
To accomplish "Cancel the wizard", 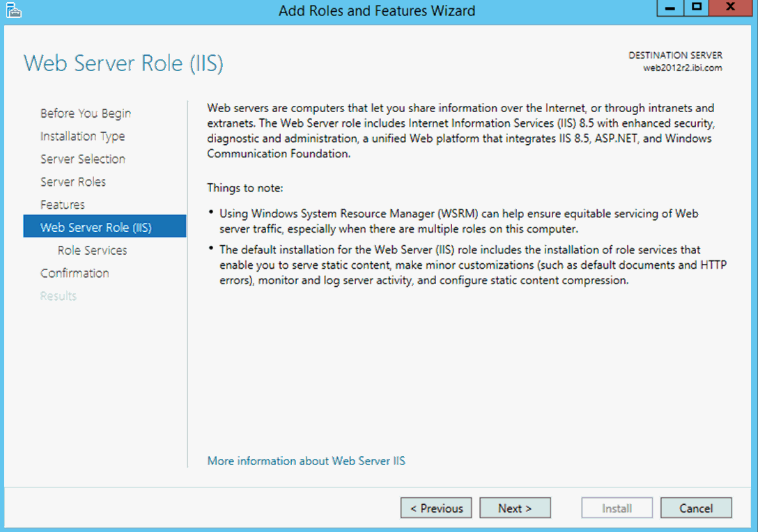I will 696,508.
